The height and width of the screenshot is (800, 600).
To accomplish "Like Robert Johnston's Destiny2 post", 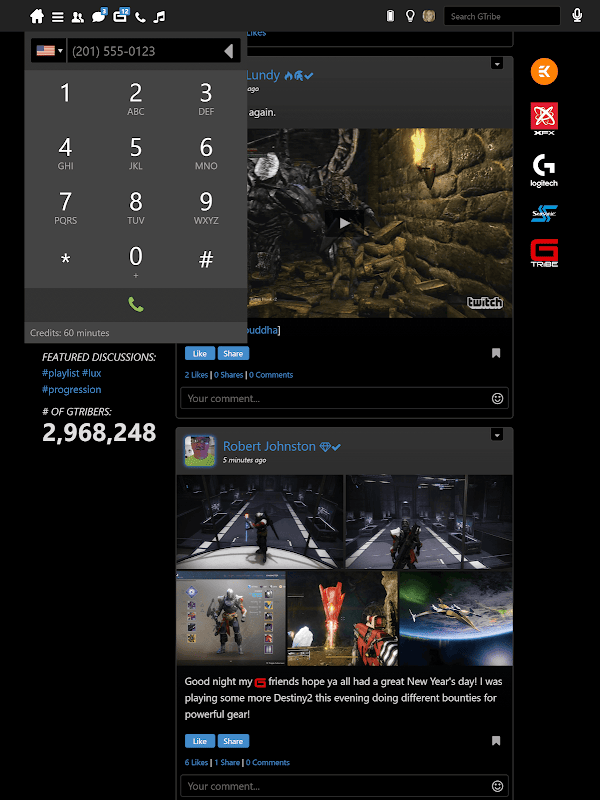I will coord(199,741).
